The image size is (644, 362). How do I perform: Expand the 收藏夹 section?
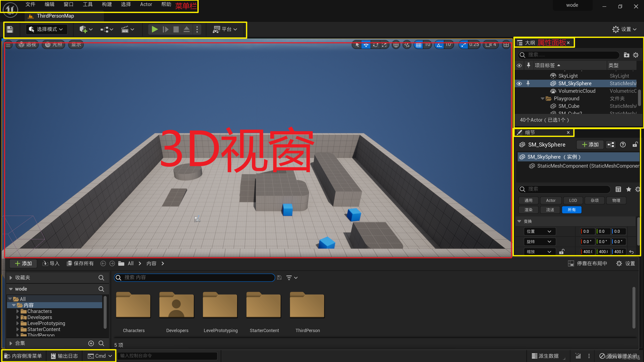point(11,278)
